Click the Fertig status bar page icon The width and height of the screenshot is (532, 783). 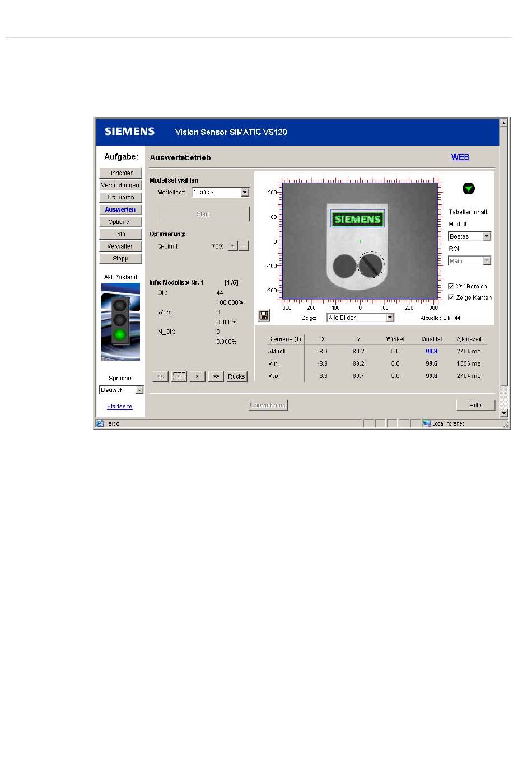100,424
